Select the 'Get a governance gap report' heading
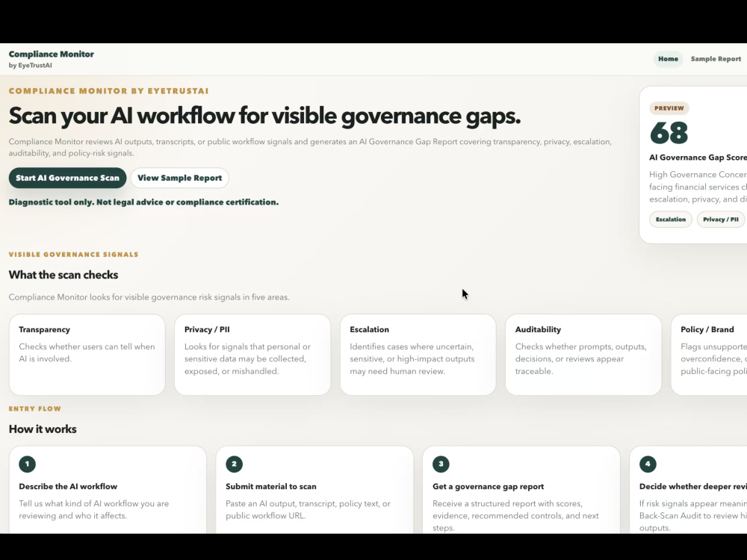The width and height of the screenshot is (747, 560). click(x=489, y=487)
